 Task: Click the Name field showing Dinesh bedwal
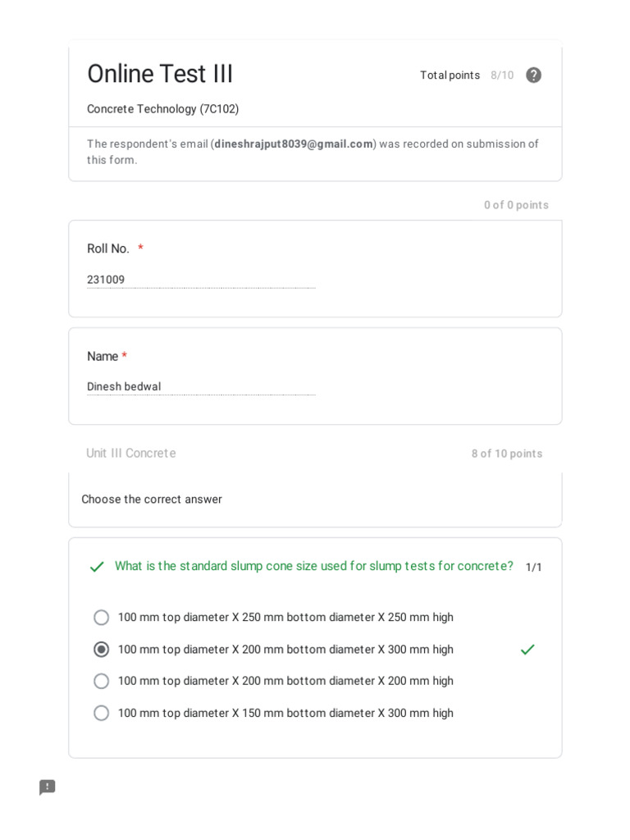coord(200,386)
